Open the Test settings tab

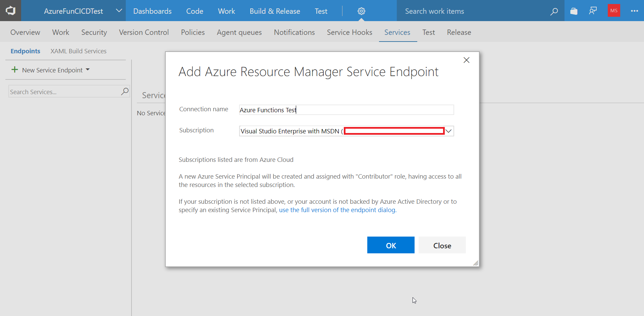tap(429, 32)
